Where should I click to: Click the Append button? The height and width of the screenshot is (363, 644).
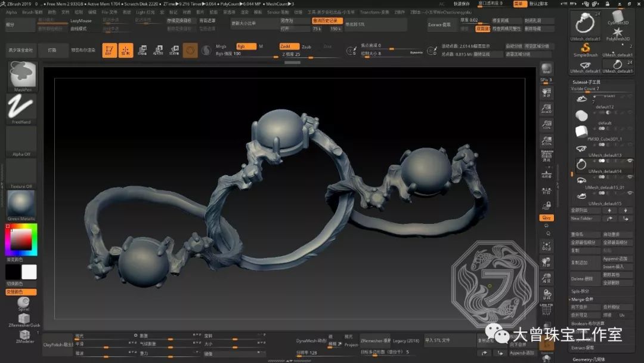click(x=617, y=259)
